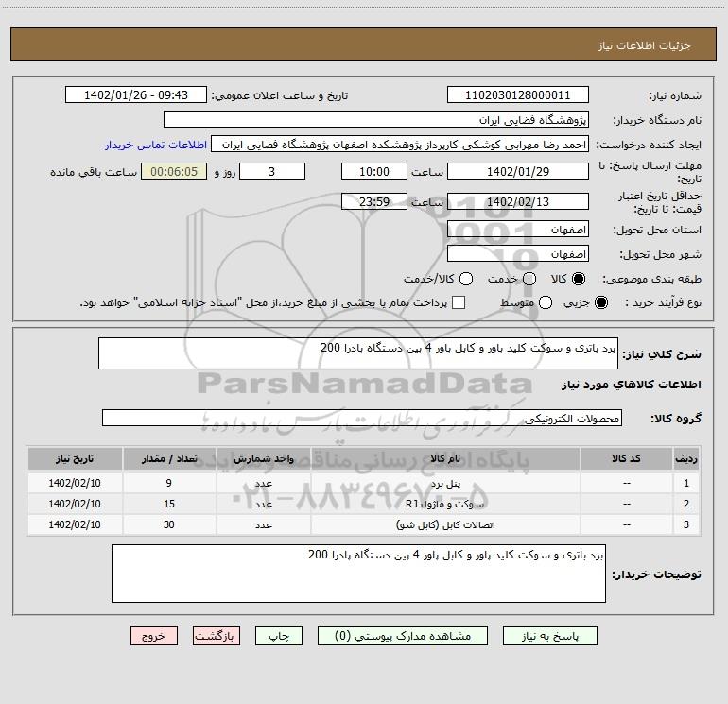Select the متوسط purchase type radio
This screenshot has width=728, height=704.
pos(546,303)
